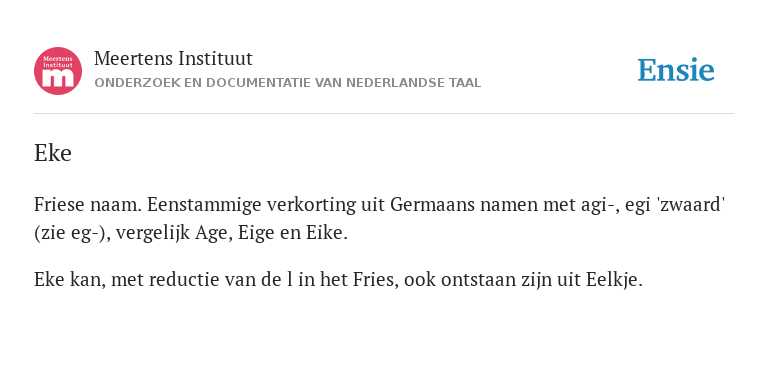Click the word Eenstammige
The width and height of the screenshot is (768, 384).
click(204, 206)
